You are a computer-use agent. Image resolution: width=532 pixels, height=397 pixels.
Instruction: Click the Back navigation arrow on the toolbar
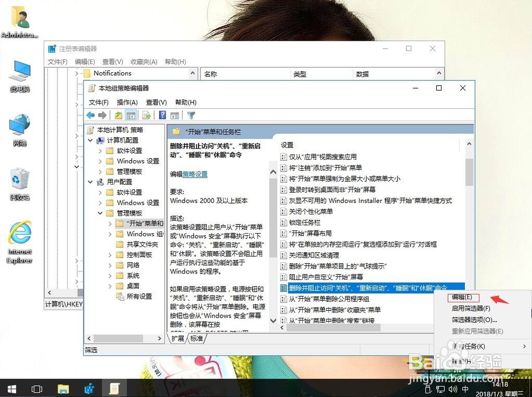[90, 114]
